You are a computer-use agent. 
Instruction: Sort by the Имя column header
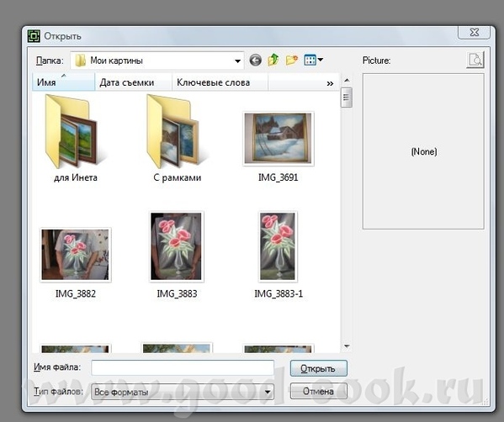tap(64, 82)
